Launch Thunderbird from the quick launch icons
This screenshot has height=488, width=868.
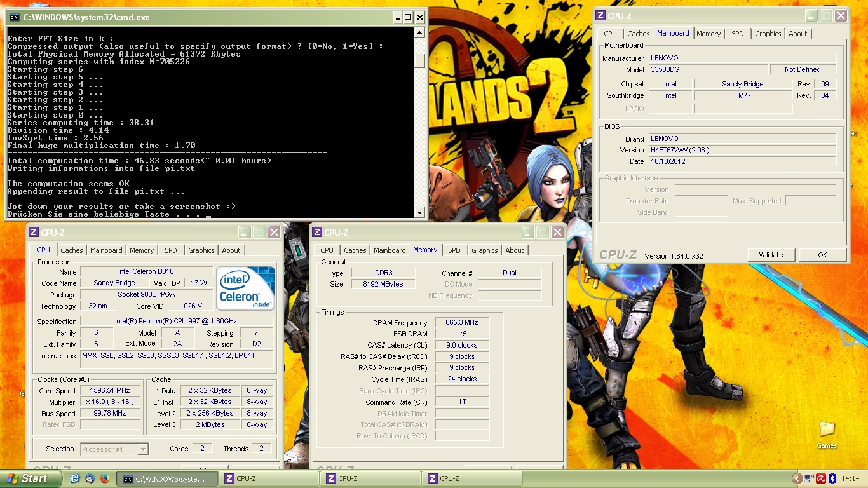[x=90, y=478]
